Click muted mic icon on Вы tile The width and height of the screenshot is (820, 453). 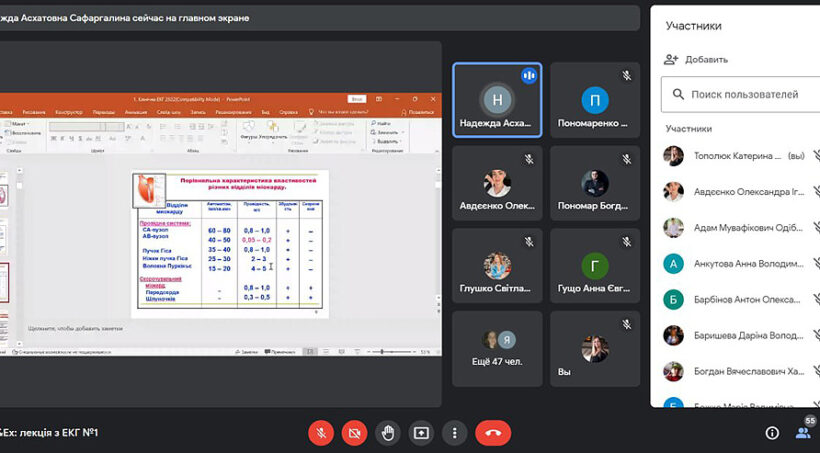(627, 325)
